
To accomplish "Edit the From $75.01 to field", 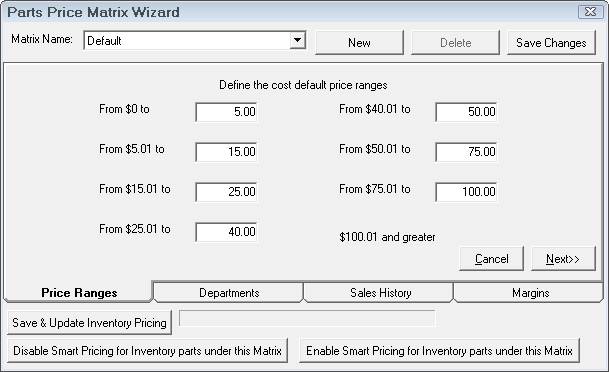I will (466, 192).
